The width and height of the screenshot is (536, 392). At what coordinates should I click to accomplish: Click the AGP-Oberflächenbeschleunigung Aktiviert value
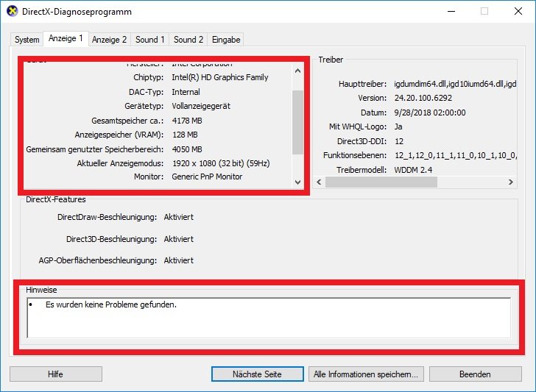(x=178, y=260)
